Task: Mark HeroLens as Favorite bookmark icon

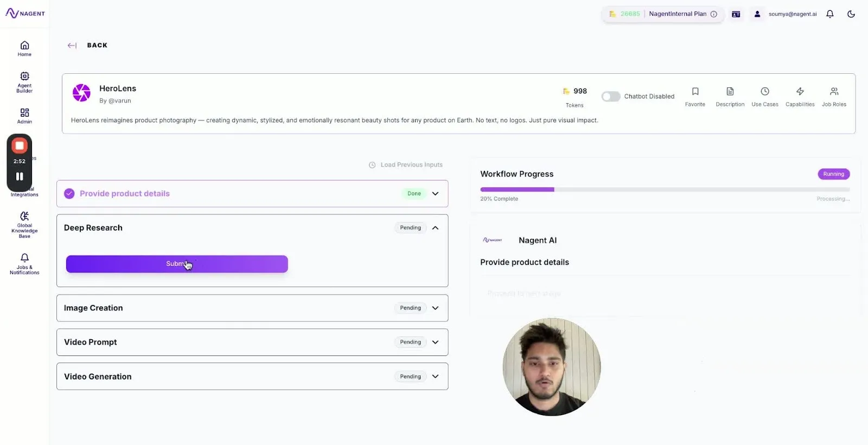Action: click(x=695, y=91)
